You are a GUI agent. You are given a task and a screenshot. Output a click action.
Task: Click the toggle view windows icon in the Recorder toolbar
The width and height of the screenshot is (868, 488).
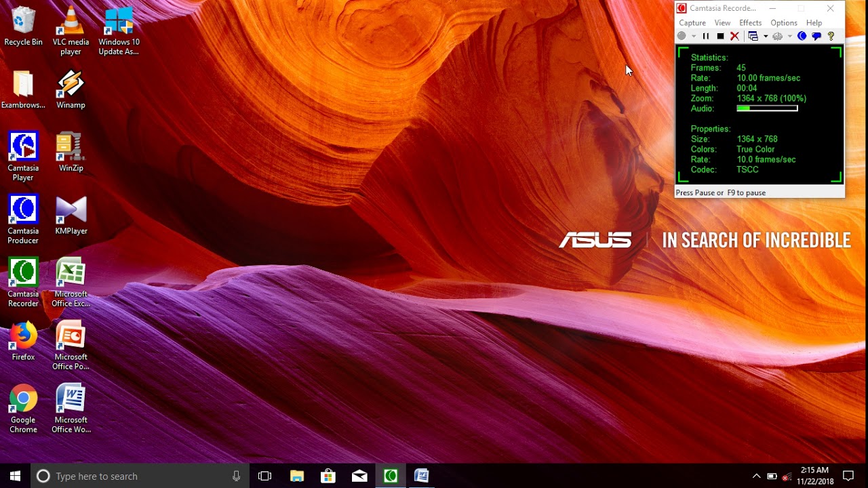pos(753,36)
